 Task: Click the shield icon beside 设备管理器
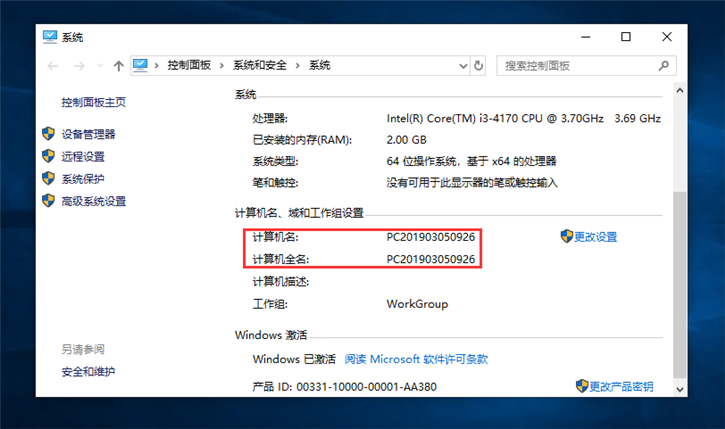tap(48, 134)
